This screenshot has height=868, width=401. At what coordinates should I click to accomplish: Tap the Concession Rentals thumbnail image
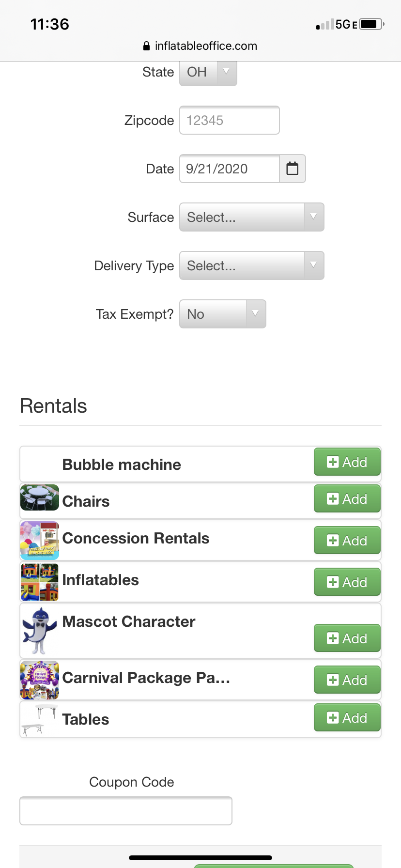[40, 541]
